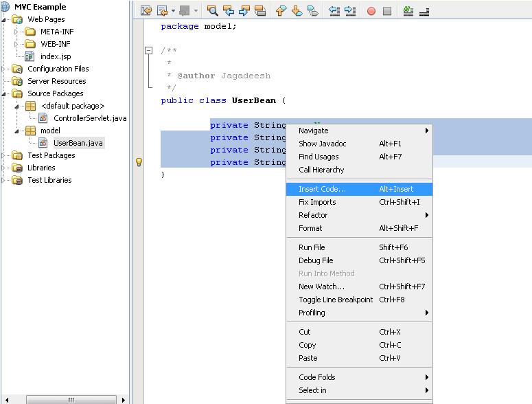Choose Toggle Line Breakpoint menu item
The width and height of the screenshot is (532, 404).
(x=359, y=300)
